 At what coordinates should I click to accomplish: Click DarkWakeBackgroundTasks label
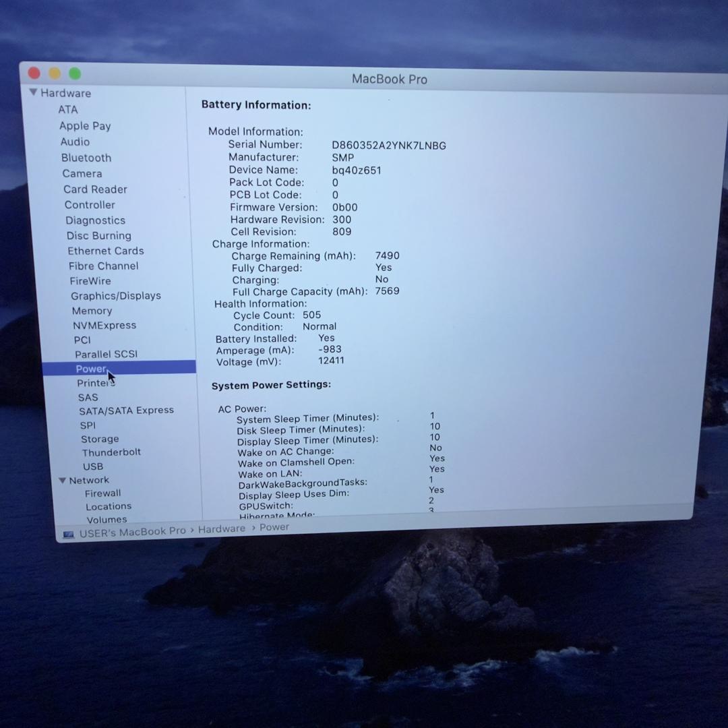coord(303,484)
